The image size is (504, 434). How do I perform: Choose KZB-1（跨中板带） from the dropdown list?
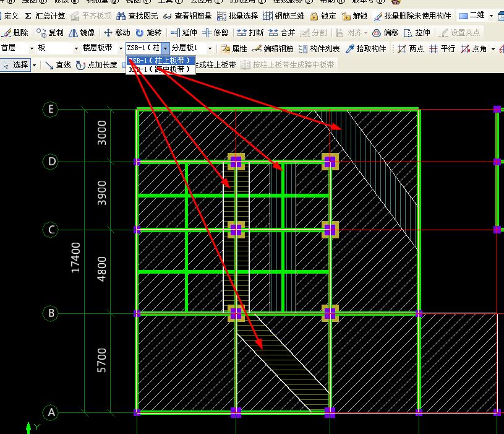click(161, 69)
